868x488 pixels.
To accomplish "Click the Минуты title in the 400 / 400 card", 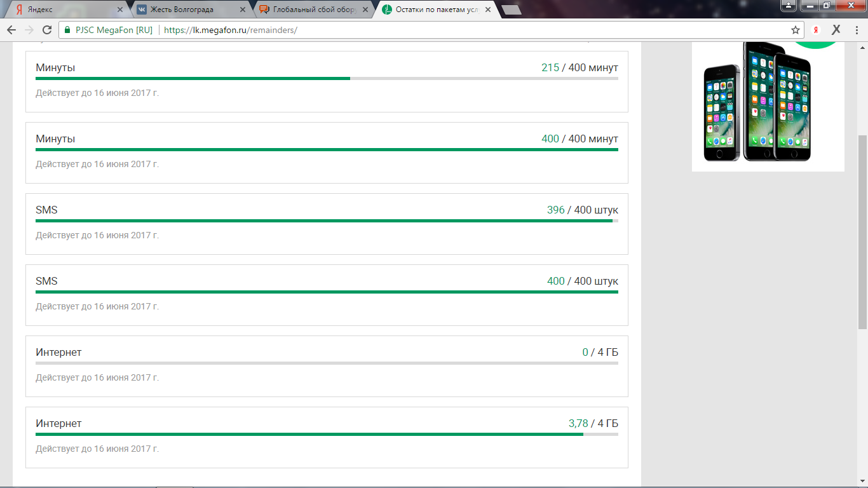I will 55,139.
